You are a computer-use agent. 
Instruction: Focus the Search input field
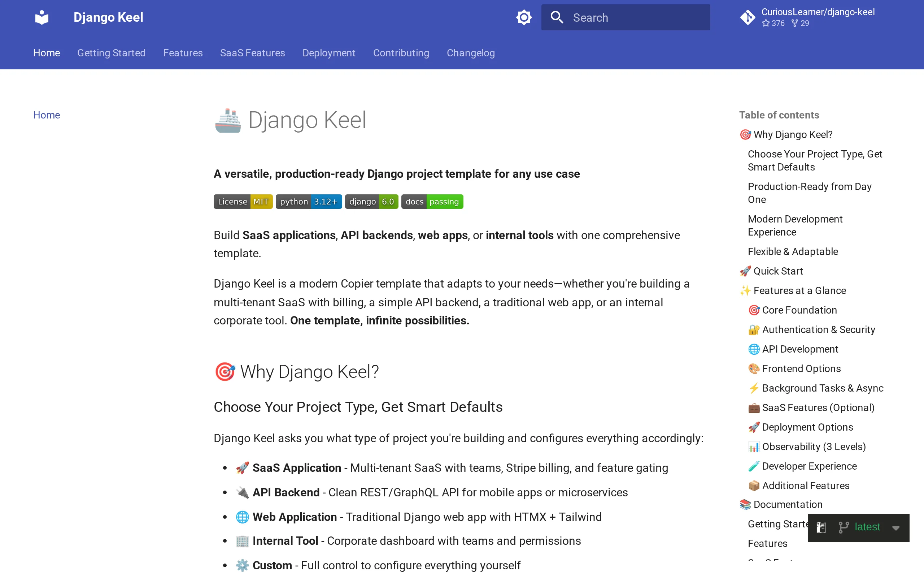626,17
